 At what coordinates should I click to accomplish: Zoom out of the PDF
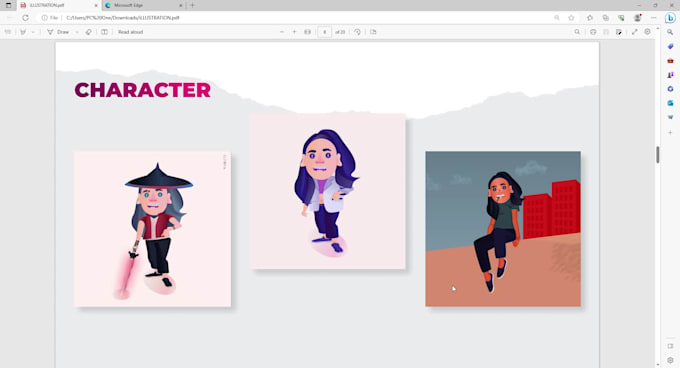(x=282, y=32)
